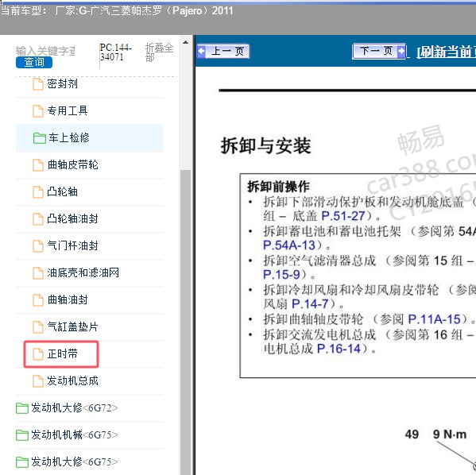Open the 曲轴皮带轮 page

(72, 164)
